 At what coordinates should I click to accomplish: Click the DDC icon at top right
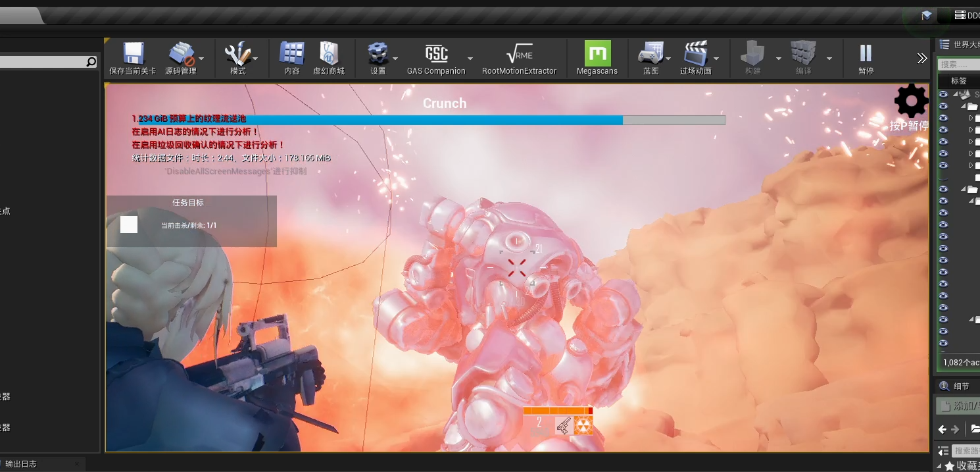pos(960,15)
